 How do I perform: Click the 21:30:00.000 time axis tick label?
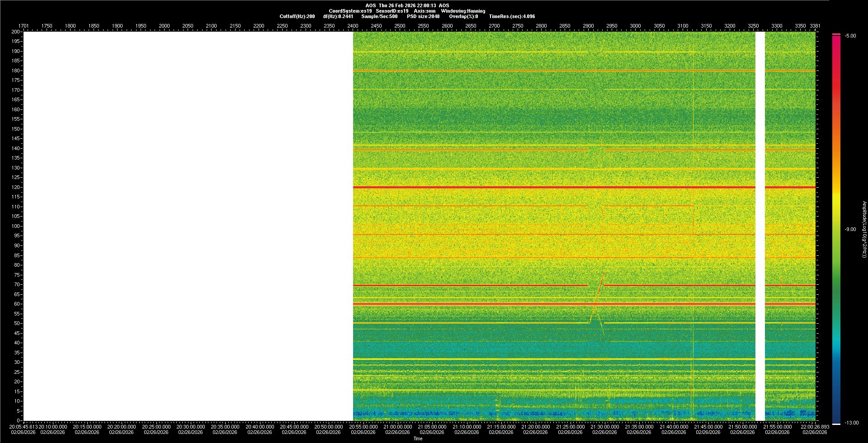click(605, 427)
